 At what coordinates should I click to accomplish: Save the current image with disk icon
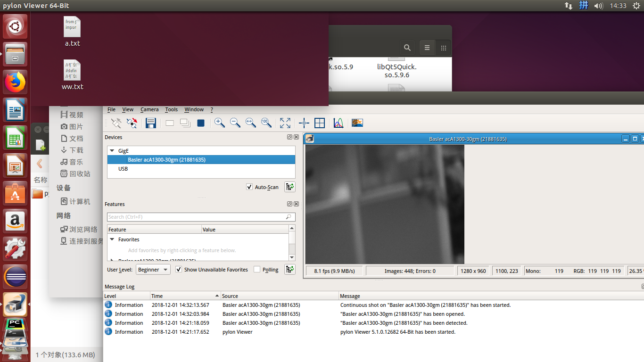(x=150, y=123)
